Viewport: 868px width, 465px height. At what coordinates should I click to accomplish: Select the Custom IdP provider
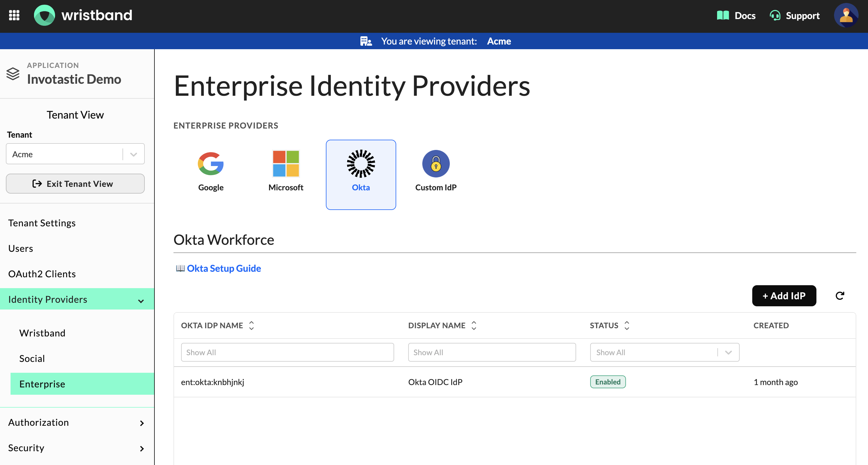click(x=436, y=175)
